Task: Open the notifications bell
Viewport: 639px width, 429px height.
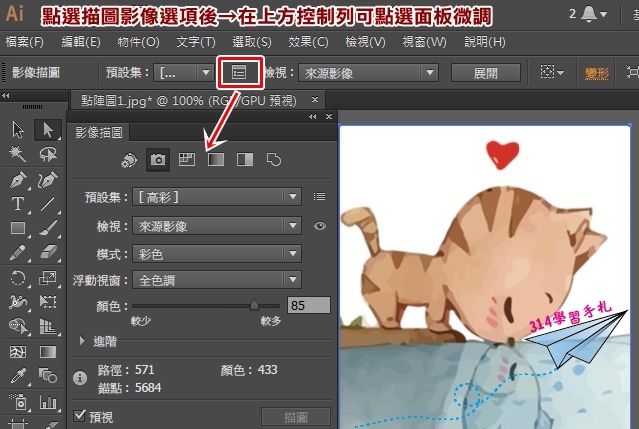Action: (x=588, y=14)
